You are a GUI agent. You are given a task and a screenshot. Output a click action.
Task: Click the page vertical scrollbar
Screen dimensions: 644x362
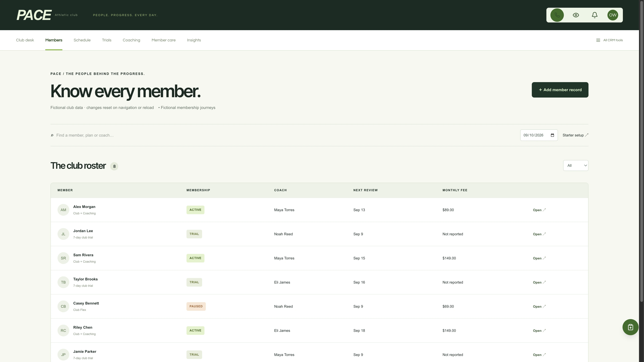(641, 151)
